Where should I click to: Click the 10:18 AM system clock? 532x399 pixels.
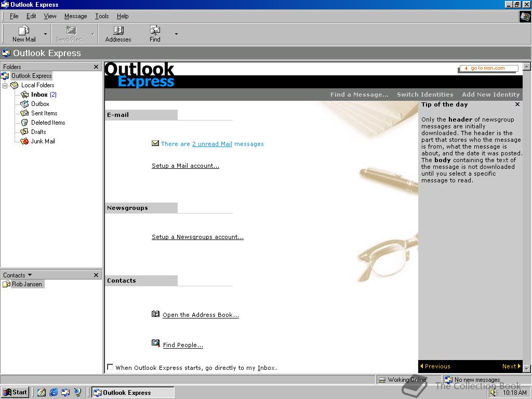[514, 393]
